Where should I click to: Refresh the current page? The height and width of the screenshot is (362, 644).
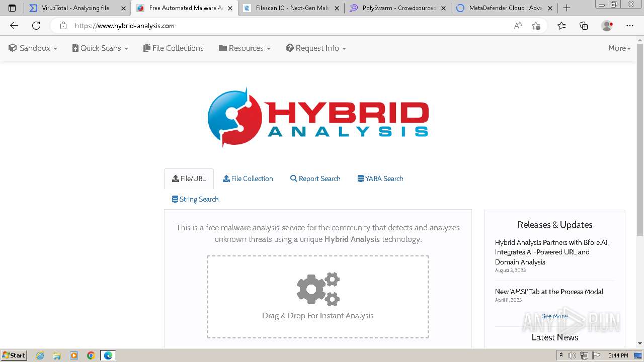(36, 26)
